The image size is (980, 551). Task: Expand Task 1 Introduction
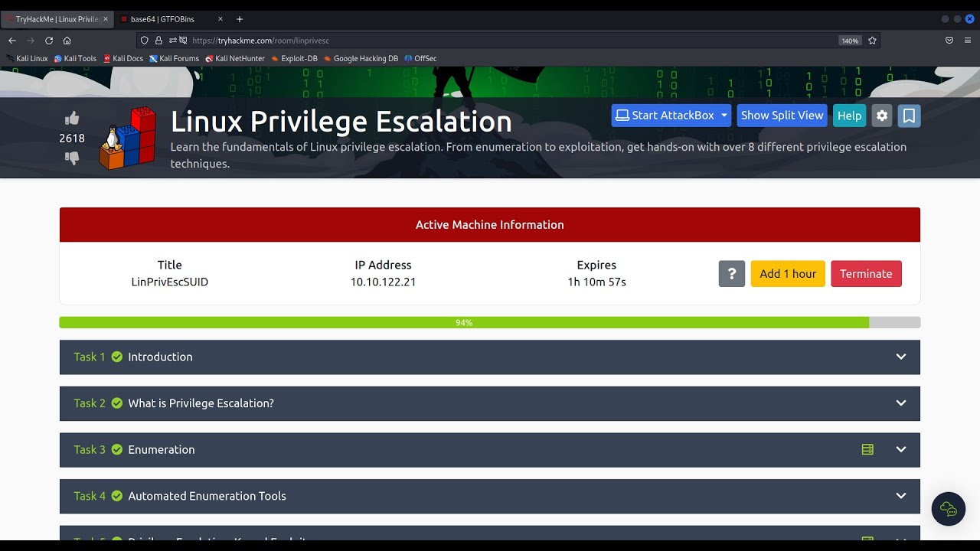pos(490,357)
